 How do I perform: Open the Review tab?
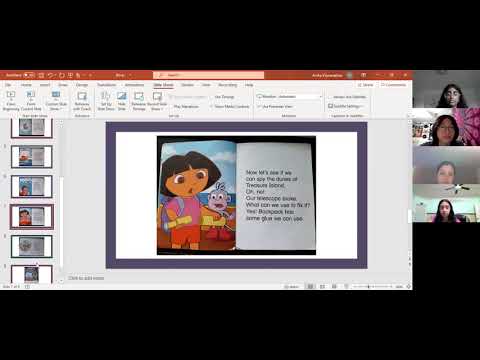click(187, 85)
